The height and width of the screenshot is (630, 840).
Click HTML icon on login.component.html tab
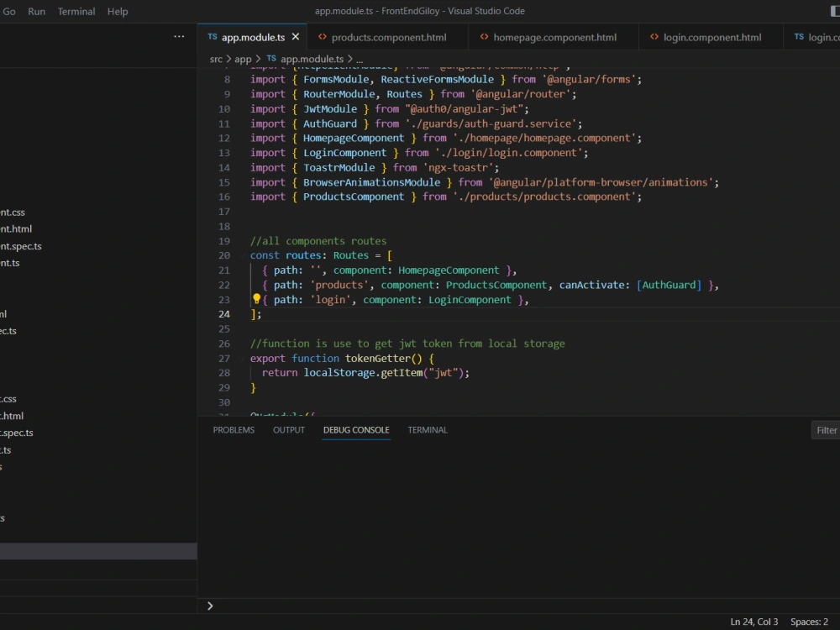click(654, 37)
